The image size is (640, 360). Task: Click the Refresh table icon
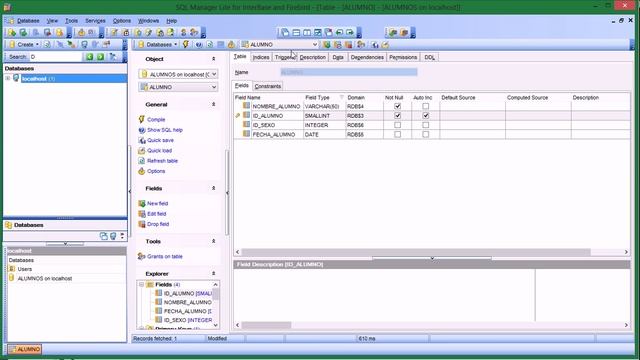[x=142, y=161]
